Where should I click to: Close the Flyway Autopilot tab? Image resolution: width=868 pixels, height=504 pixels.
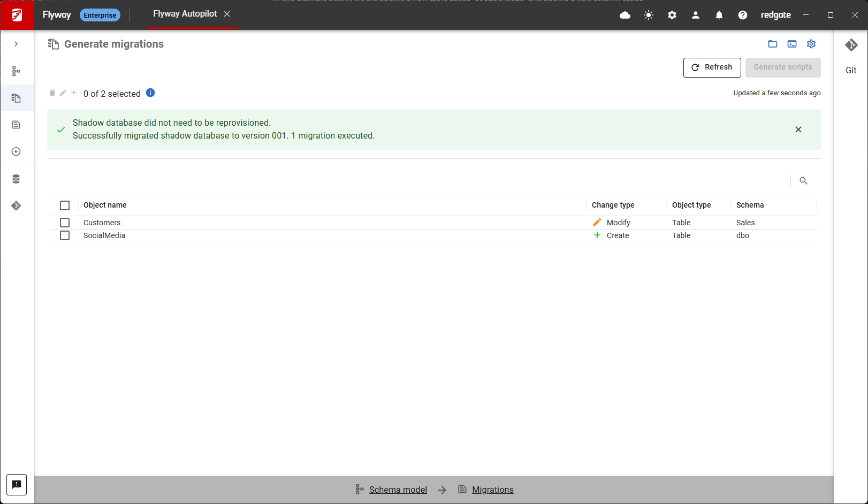coord(227,14)
